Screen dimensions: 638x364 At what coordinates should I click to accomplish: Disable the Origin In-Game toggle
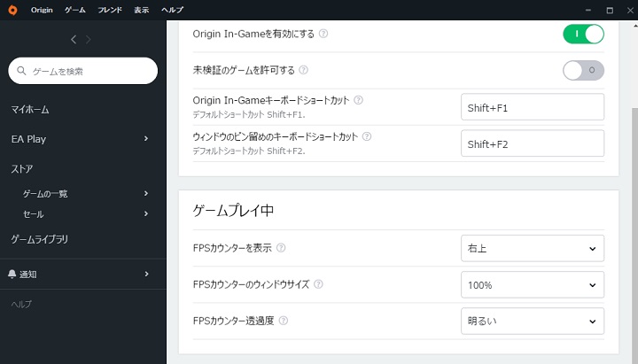pos(583,35)
